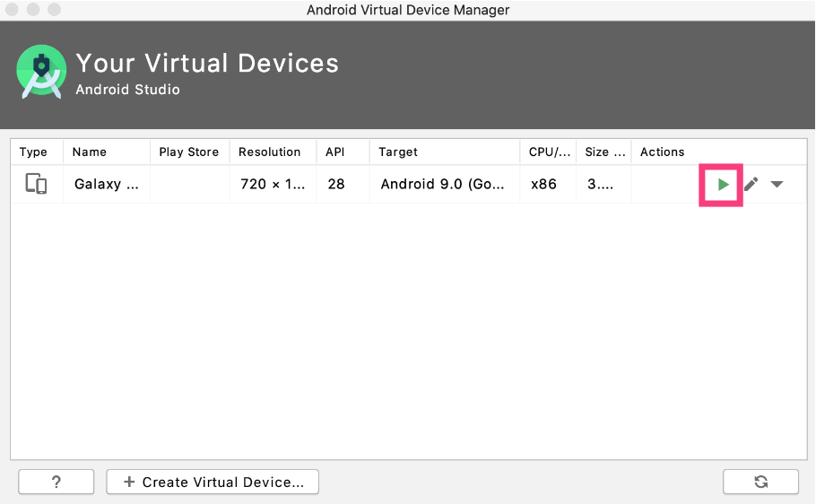Click the CPU/ABI column header

tap(548, 152)
